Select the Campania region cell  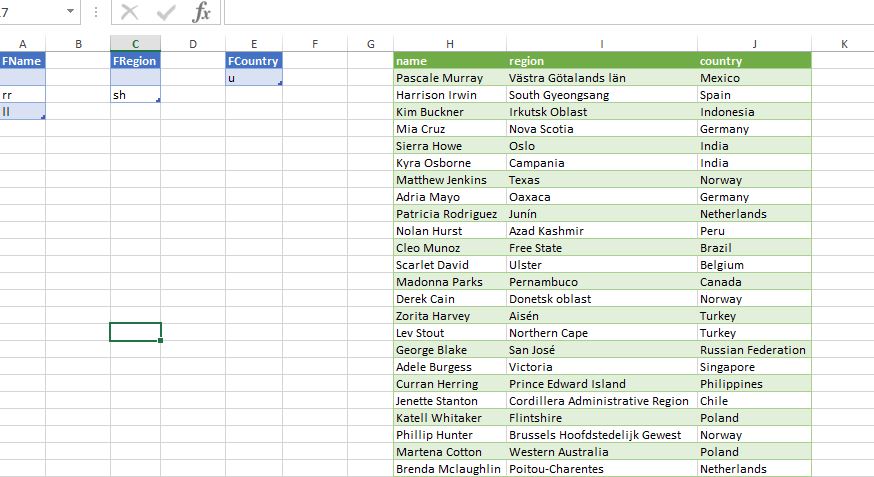(601, 163)
